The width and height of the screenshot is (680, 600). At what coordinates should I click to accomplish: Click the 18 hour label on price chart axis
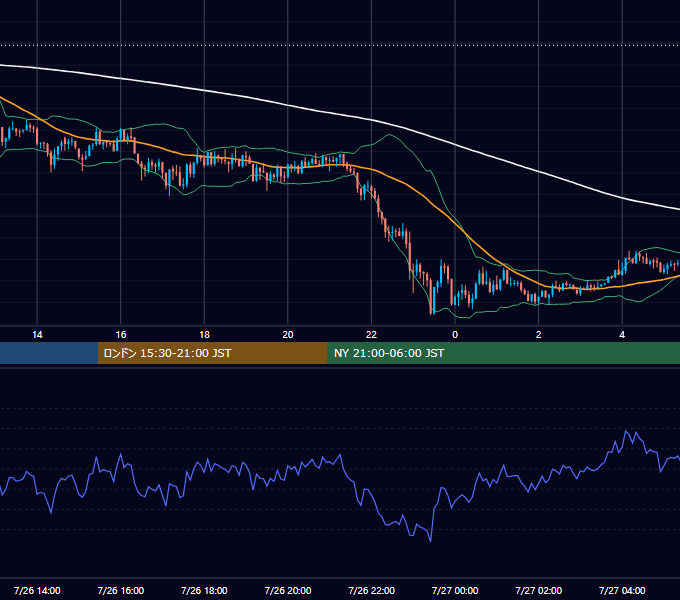click(x=204, y=335)
